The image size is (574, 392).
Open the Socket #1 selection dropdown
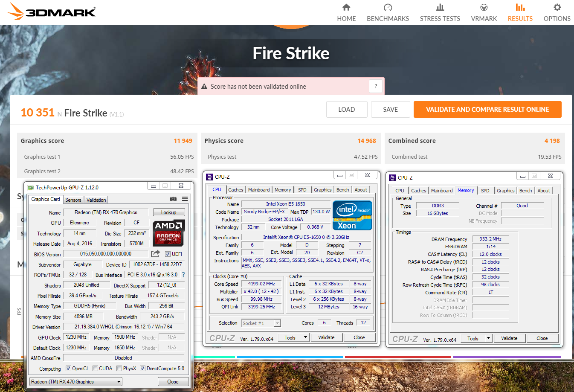click(x=261, y=323)
